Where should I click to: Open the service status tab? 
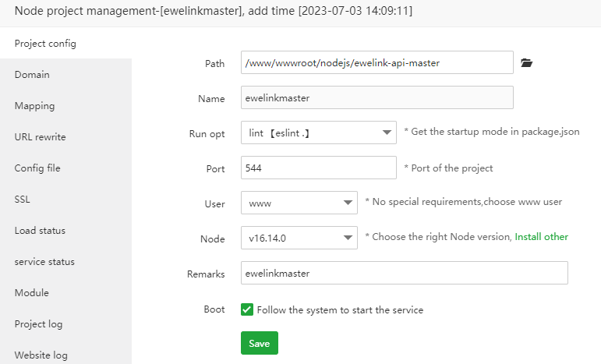(44, 262)
